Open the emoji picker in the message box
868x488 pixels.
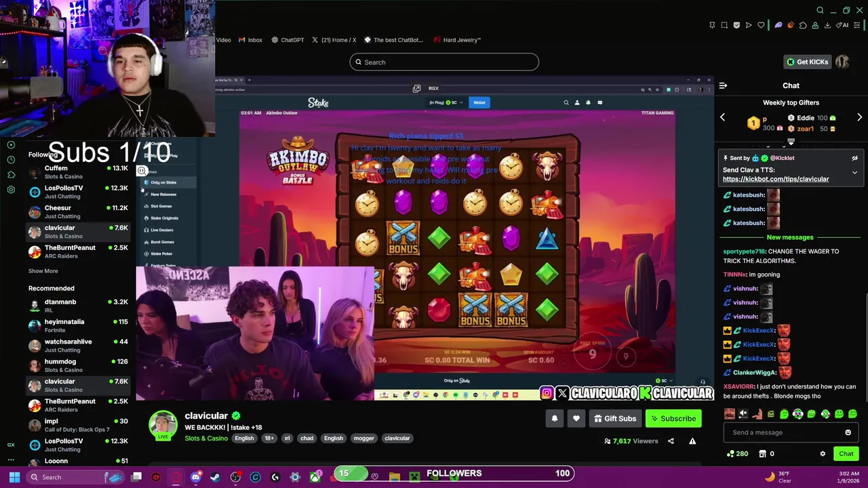(848, 432)
